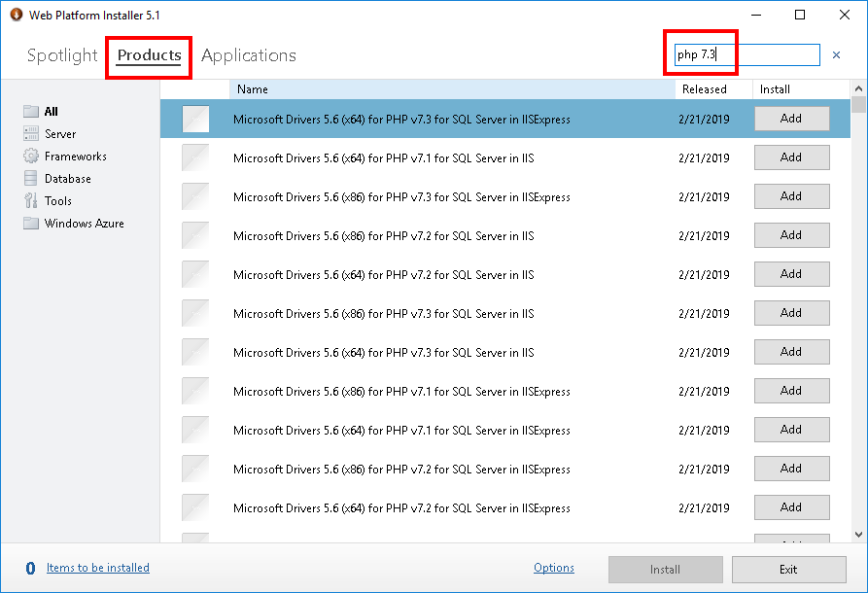The image size is (868, 593).
Task: Switch to the Products tab
Action: 149,55
